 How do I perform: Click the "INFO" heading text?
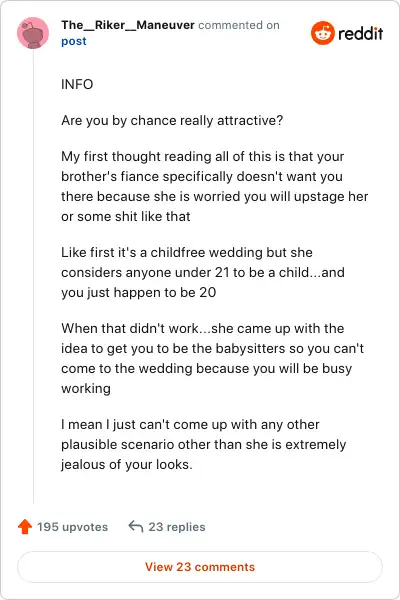tap(77, 84)
